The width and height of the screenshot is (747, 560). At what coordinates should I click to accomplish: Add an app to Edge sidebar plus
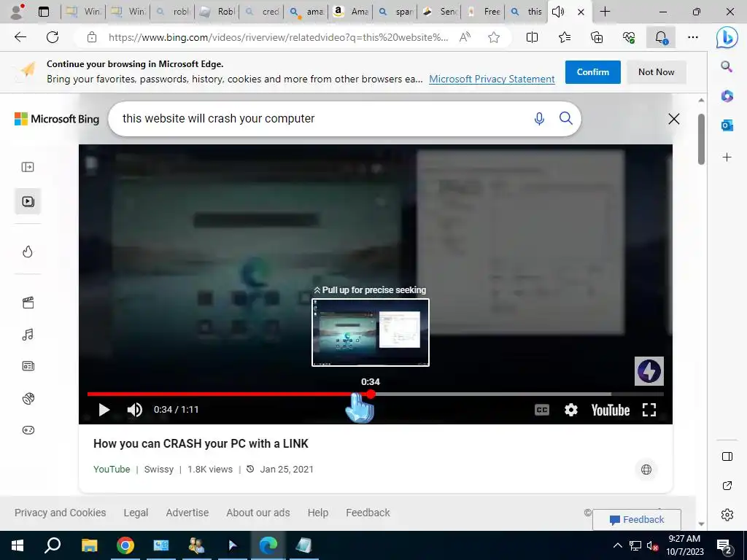point(727,157)
